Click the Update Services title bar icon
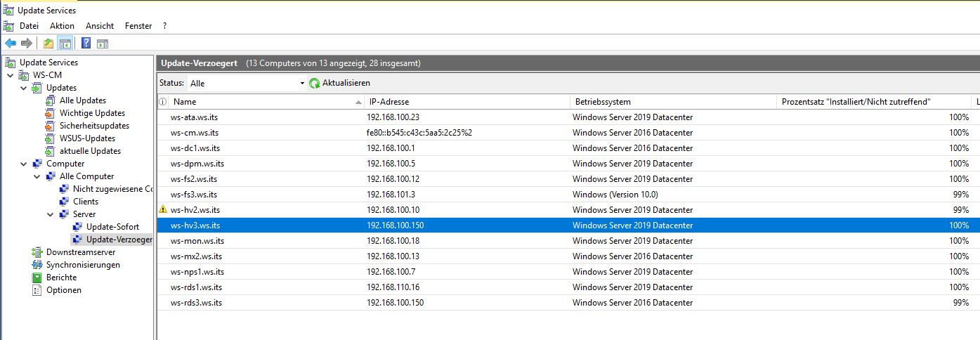The height and width of the screenshot is (340, 980). [8, 11]
